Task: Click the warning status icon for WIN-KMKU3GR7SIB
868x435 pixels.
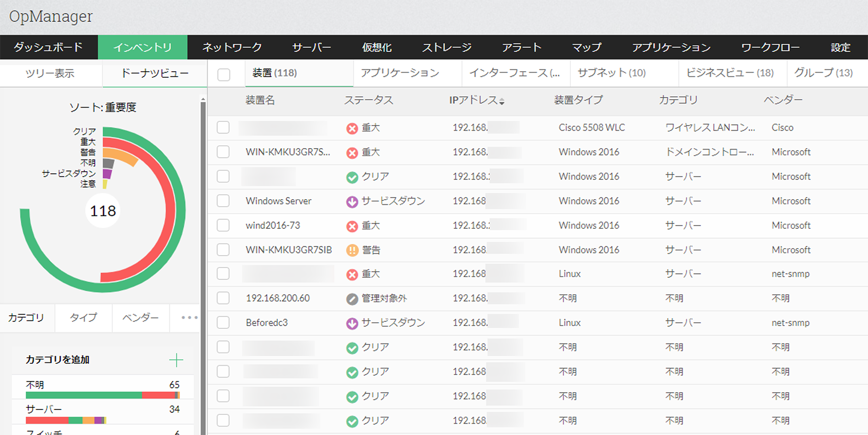Action: pos(352,251)
